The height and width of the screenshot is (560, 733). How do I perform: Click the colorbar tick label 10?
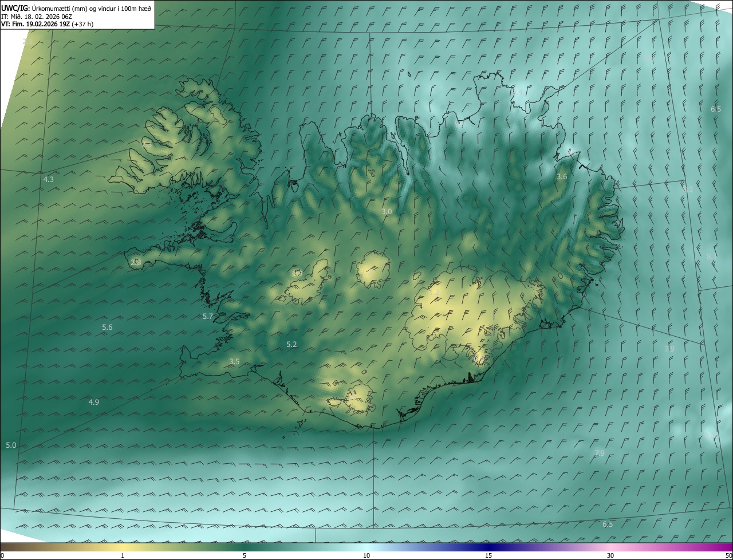(366, 555)
